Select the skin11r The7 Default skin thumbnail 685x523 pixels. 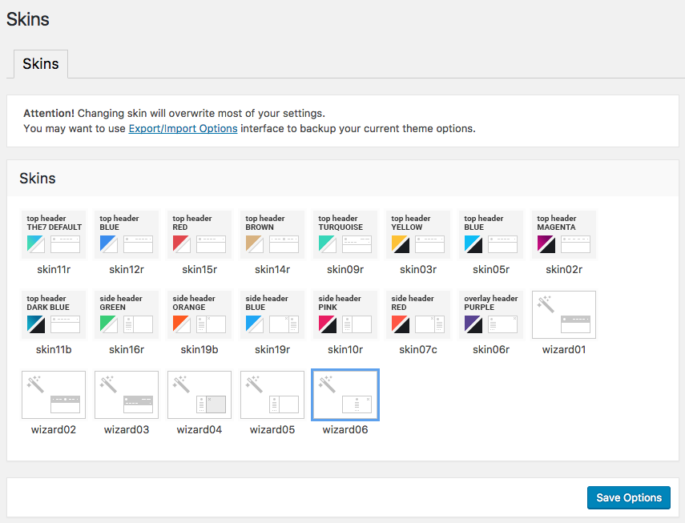[54, 235]
